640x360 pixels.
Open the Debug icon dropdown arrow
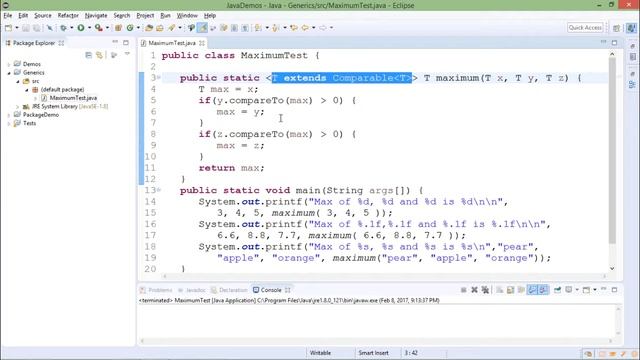pyautogui.click(x=71, y=28)
